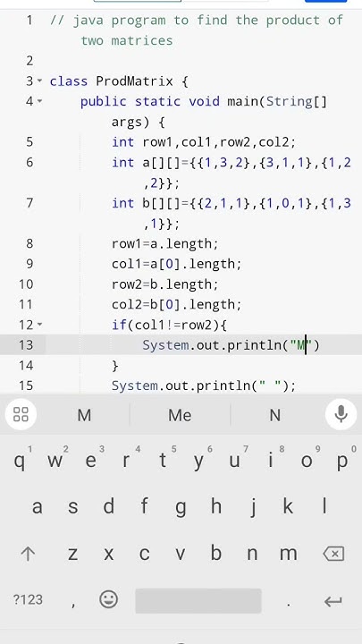Tap the return arrow key
The height and width of the screenshot is (644, 362).
coord(333,602)
